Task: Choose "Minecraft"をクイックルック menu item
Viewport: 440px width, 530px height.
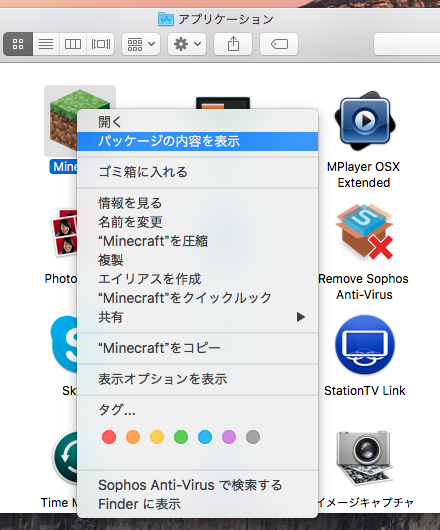Action: coord(197,298)
